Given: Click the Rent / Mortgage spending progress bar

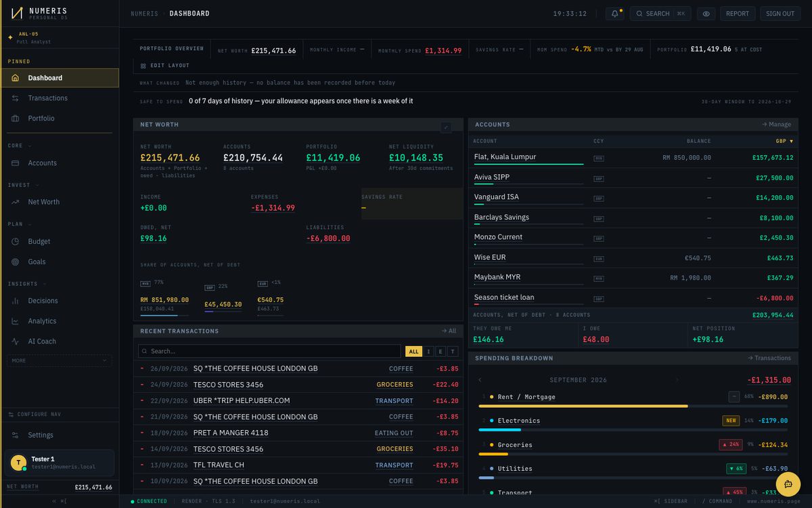Looking at the screenshot, I should tap(633, 406).
